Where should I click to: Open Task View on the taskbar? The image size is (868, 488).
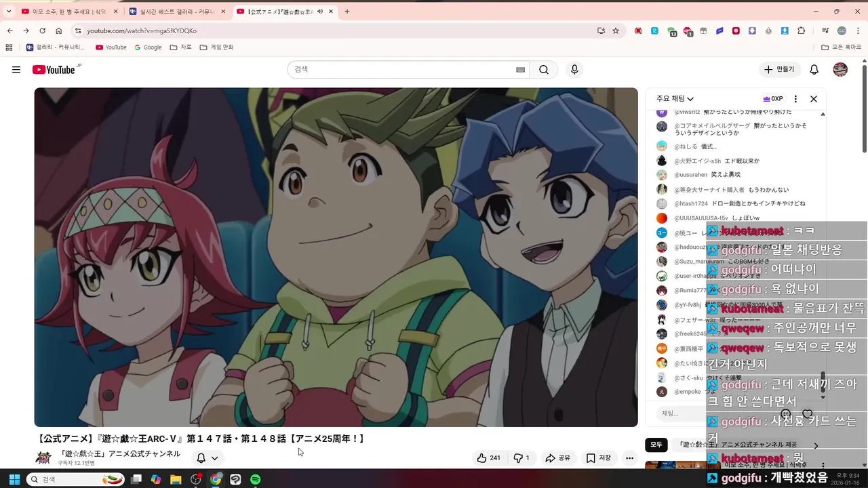point(136,479)
